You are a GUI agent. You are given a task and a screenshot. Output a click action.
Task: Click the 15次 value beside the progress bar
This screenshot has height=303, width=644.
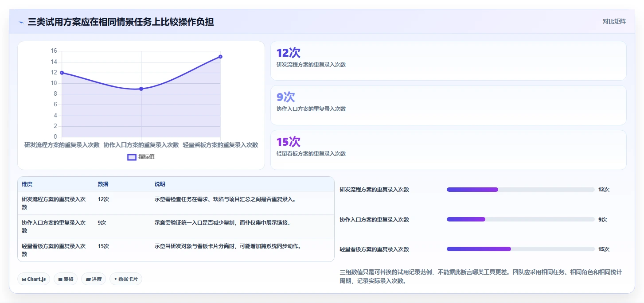coord(604,249)
